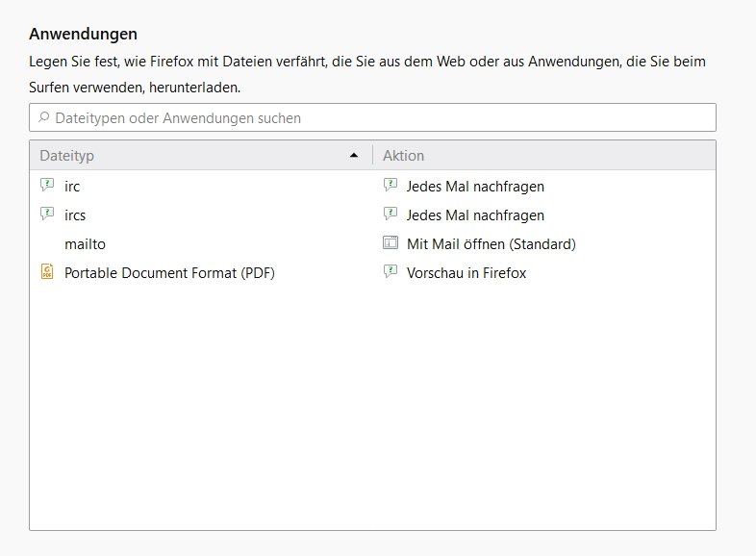
Task: Toggle sort arrow on Dateityp column
Action: tap(354, 155)
